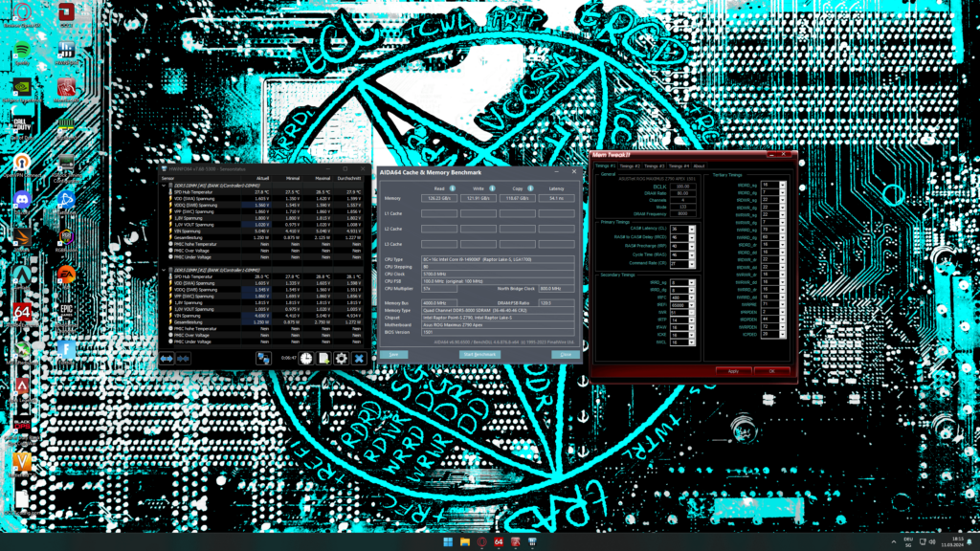Open OpenVPN Connect desktop shortcut

(x=22, y=164)
